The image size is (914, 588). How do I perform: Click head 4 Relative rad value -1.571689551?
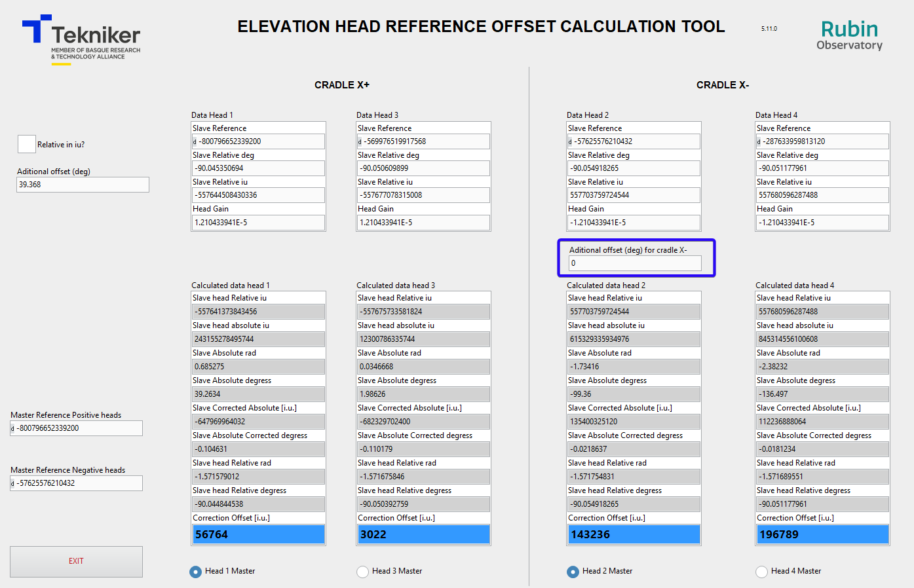click(x=822, y=477)
